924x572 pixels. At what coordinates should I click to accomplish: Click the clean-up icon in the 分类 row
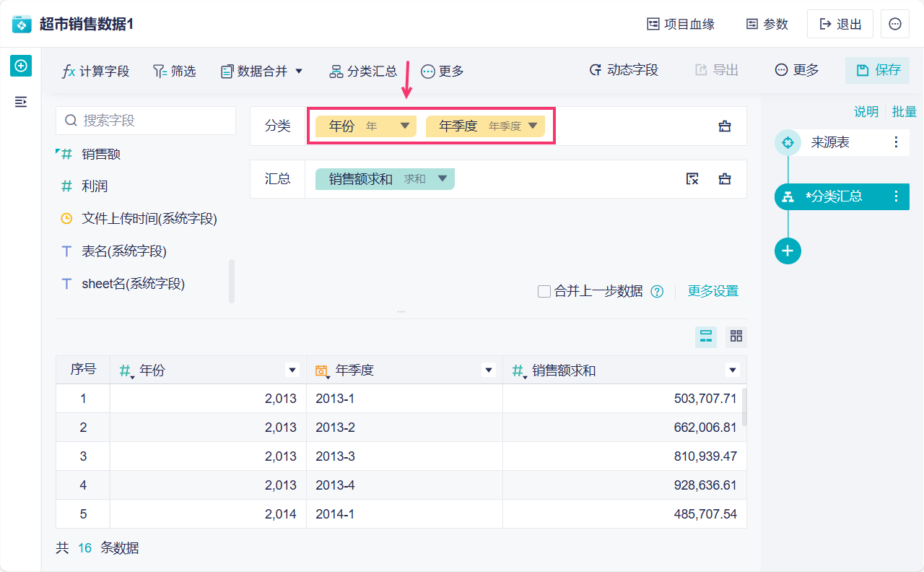(725, 126)
